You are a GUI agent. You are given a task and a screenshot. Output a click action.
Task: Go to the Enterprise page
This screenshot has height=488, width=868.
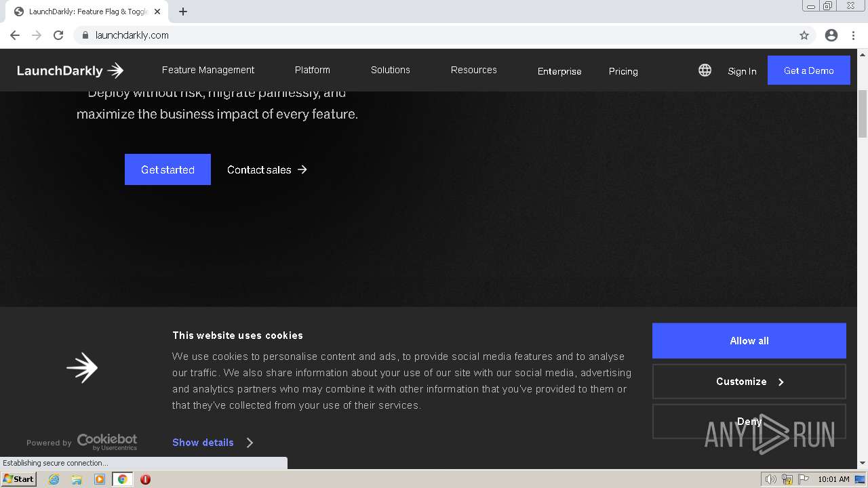pos(559,71)
